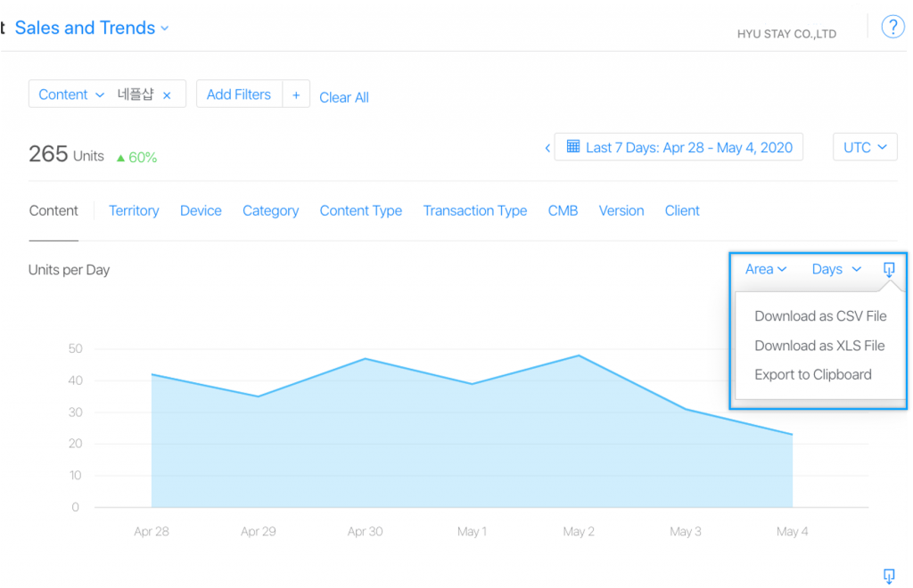
Task: Click the download icon at the bottom right
Action: [x=888, y=576]
